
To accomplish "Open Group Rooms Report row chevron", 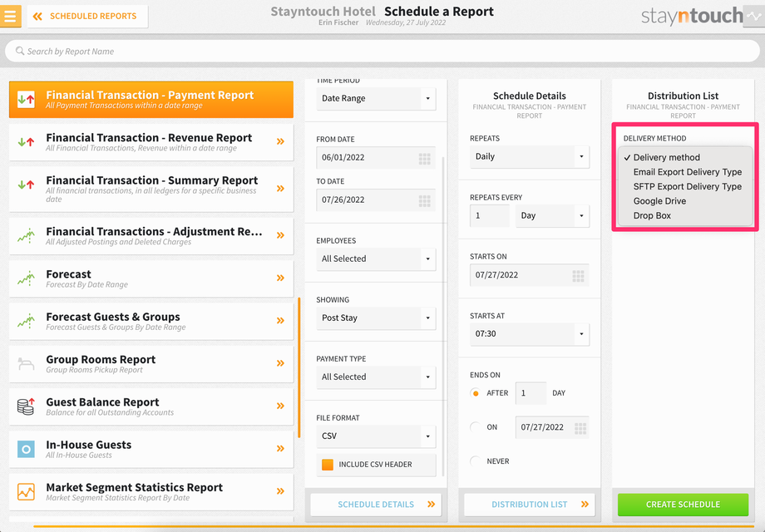I will point(280,363).
